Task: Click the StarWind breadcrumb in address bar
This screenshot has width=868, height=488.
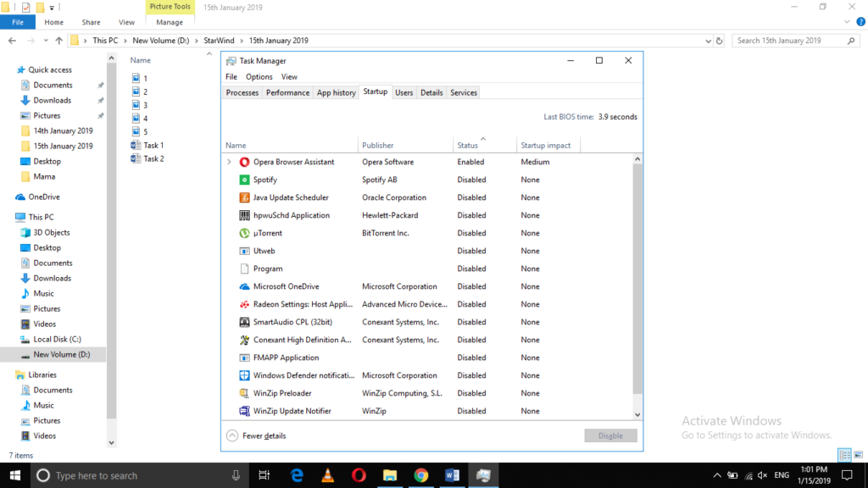Action: click(x=219, y=41)
